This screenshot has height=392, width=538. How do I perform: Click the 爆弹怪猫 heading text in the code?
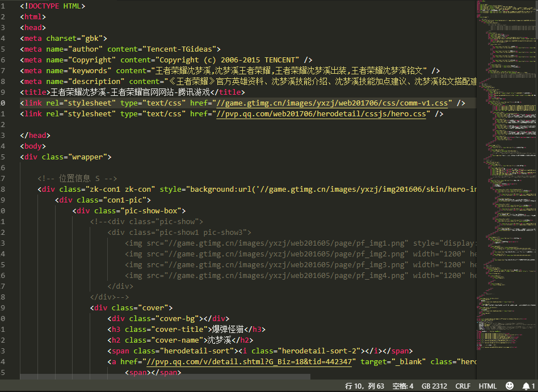(227, 329)
